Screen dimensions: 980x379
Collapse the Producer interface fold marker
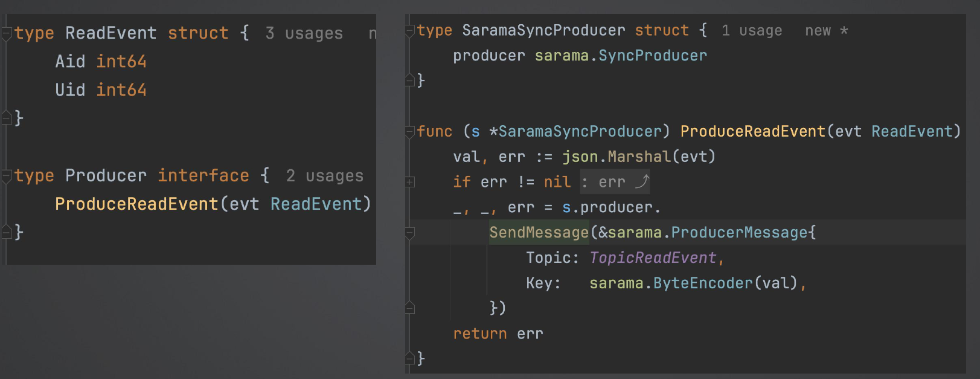(x=7, y=176)
